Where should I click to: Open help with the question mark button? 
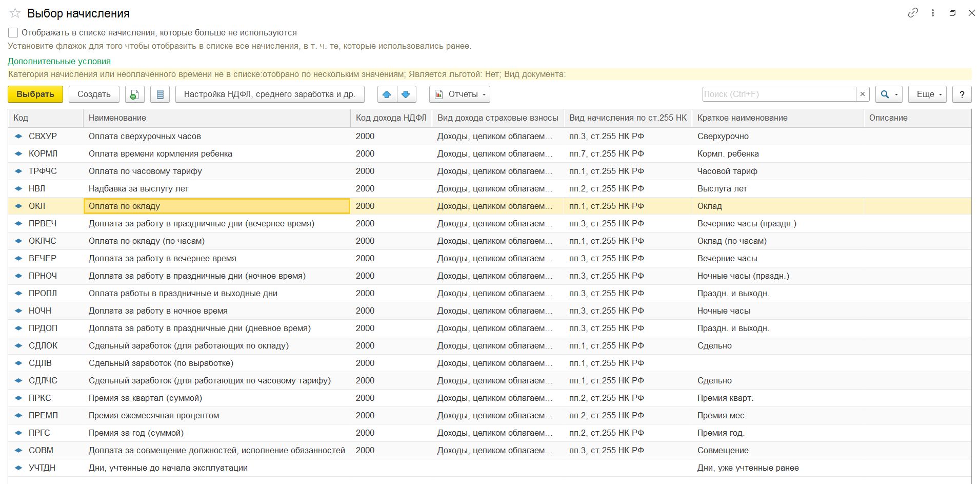[962, 94]
